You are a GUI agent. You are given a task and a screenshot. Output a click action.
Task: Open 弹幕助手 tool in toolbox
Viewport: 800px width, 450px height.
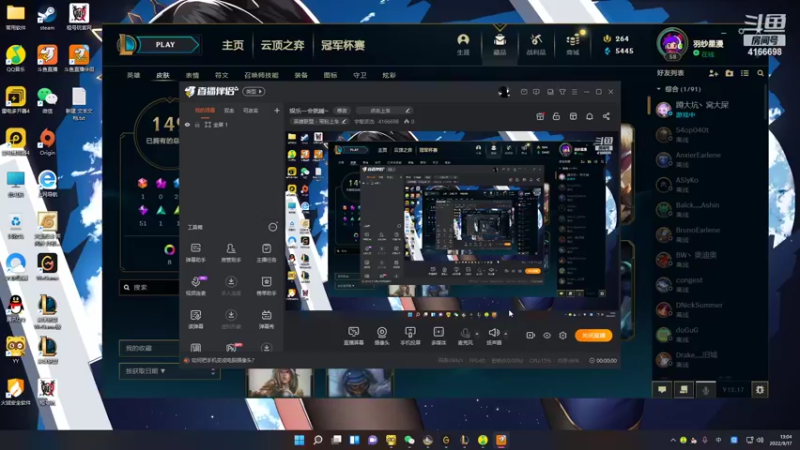(195, 253)
